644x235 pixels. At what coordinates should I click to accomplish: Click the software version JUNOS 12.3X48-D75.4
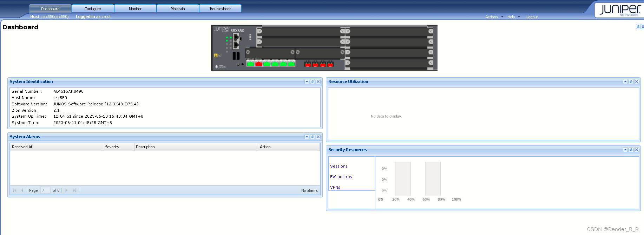(96, 104)
